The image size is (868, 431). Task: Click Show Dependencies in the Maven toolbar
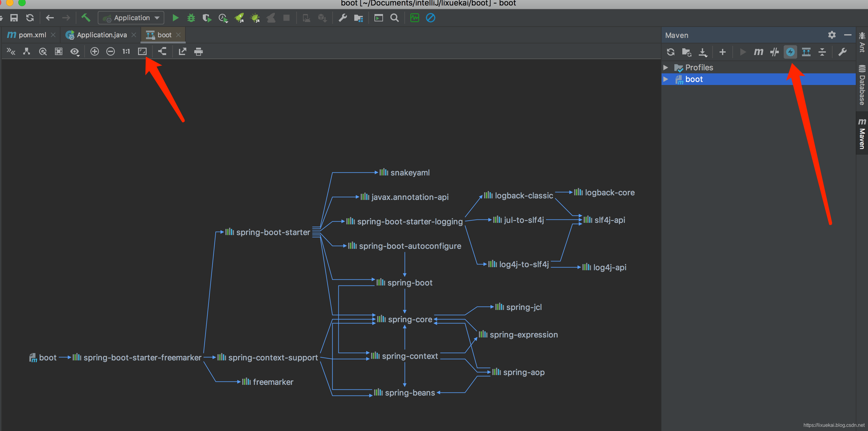(806, 52)
